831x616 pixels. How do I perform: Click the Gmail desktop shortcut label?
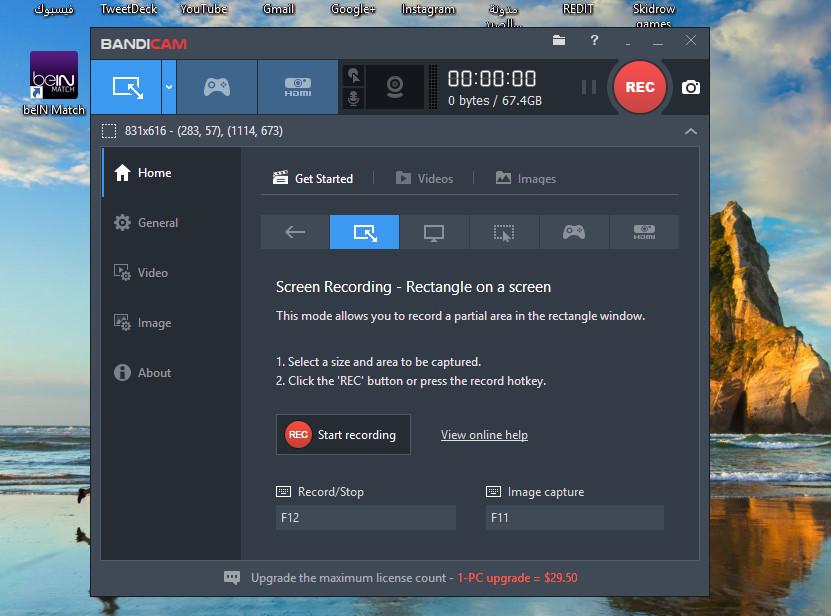278,9
